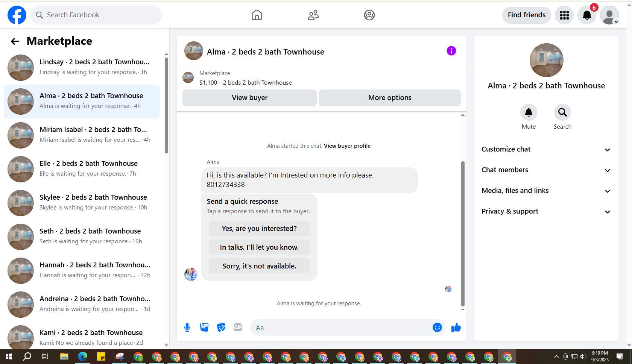Open Seth's townhouse conversation
The height and width of the screenshot is (364, 632).
[x=82, y=237]
